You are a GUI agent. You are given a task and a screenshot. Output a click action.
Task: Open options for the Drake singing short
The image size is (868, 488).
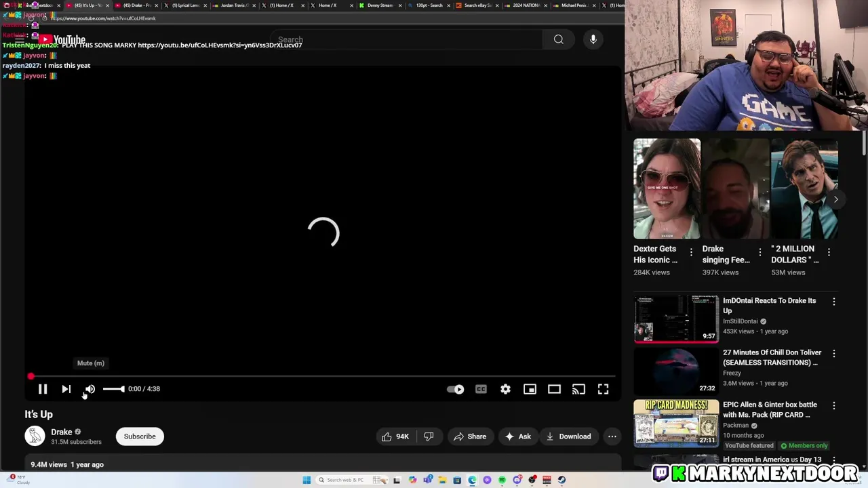(760, 252)
